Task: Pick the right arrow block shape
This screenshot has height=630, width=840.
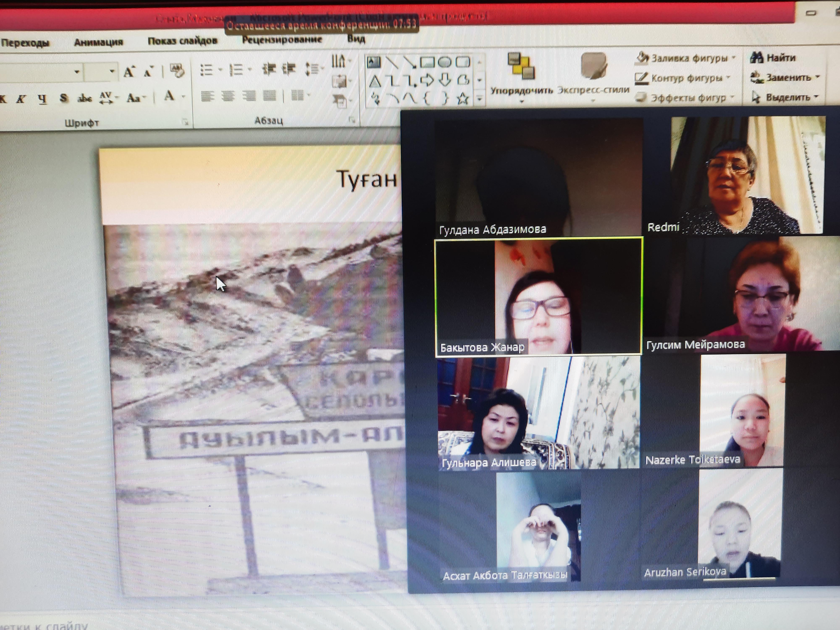Action: 427,80
